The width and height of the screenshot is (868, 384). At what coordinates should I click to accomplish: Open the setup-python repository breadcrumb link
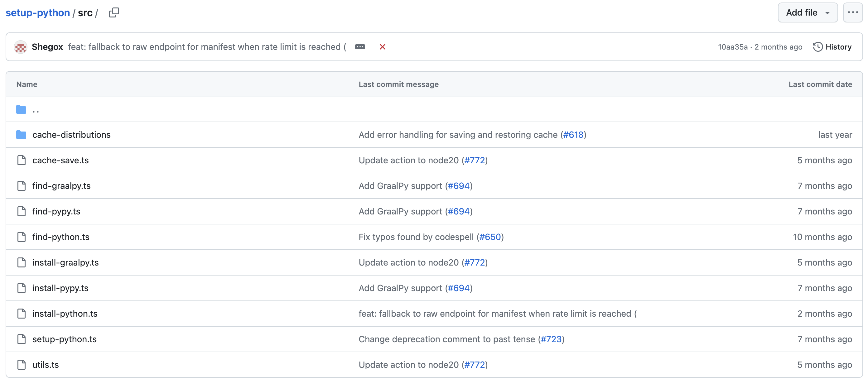tap(38, 13)
